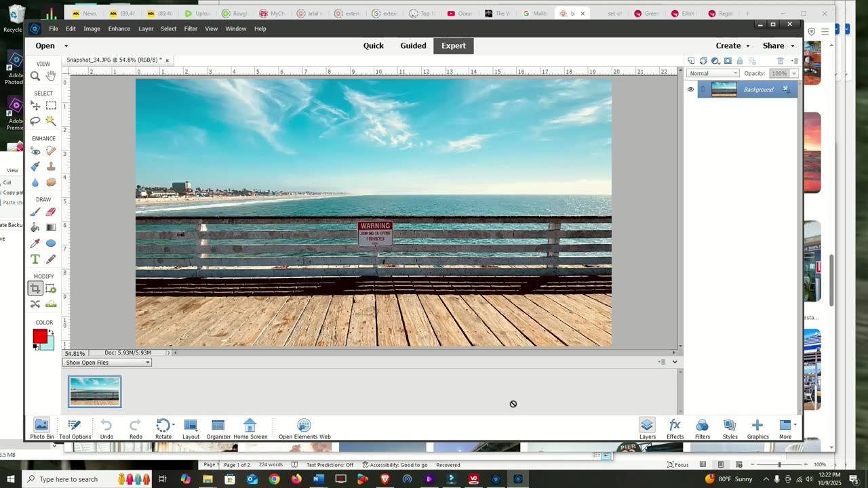Create a new layer group
Viewport: 868px width, 488px height.
point(703,60)
